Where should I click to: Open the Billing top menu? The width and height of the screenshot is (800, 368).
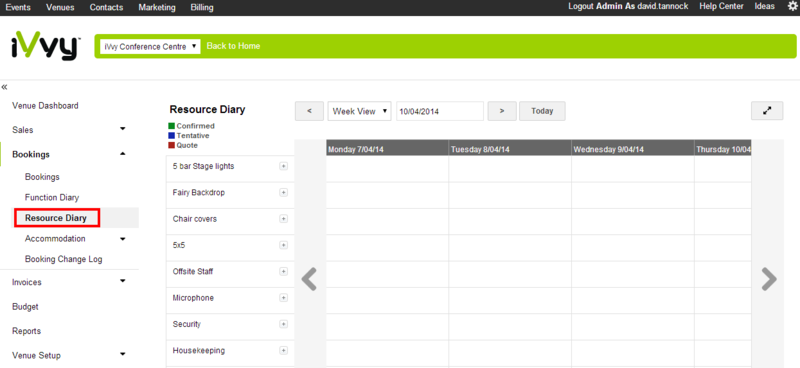[202, 7]
